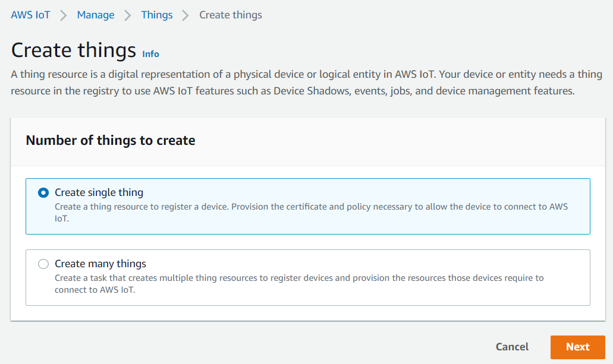Open the Manage breadcrumb link
613x364 pixels.
(96, 15)
